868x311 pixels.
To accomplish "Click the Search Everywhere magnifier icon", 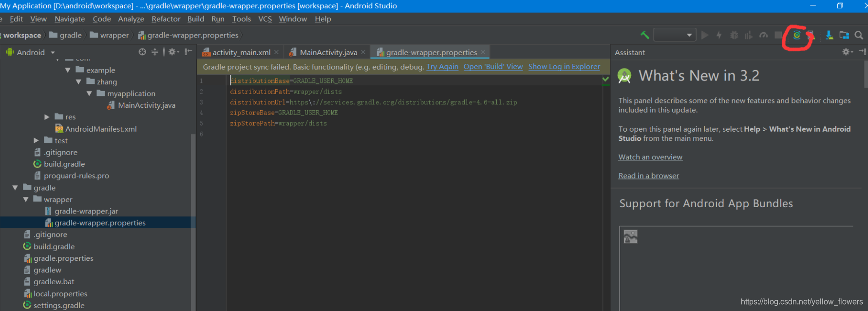I will click(x=859, y=35).
